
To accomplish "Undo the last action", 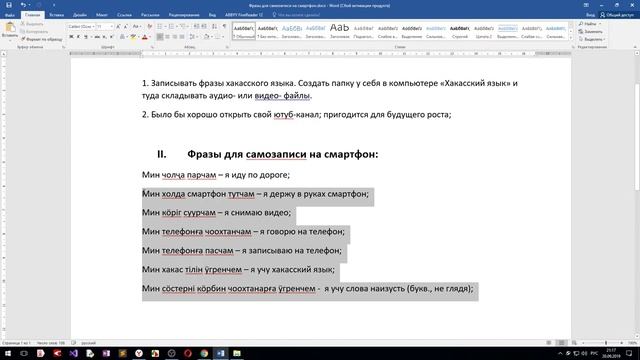I will [x=23, y=5].
